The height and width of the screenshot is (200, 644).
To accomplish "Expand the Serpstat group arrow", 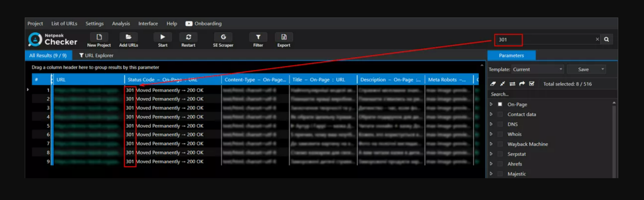I will [x=491, y=154].
